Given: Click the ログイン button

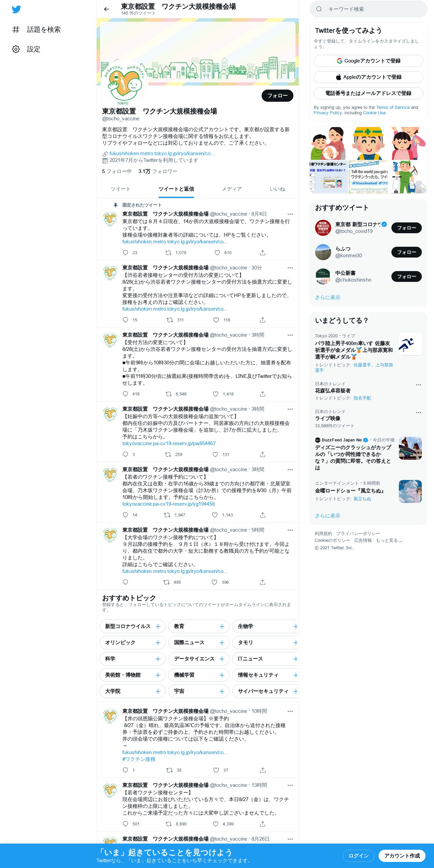Looking at the screenshot, I should (359, 855).
